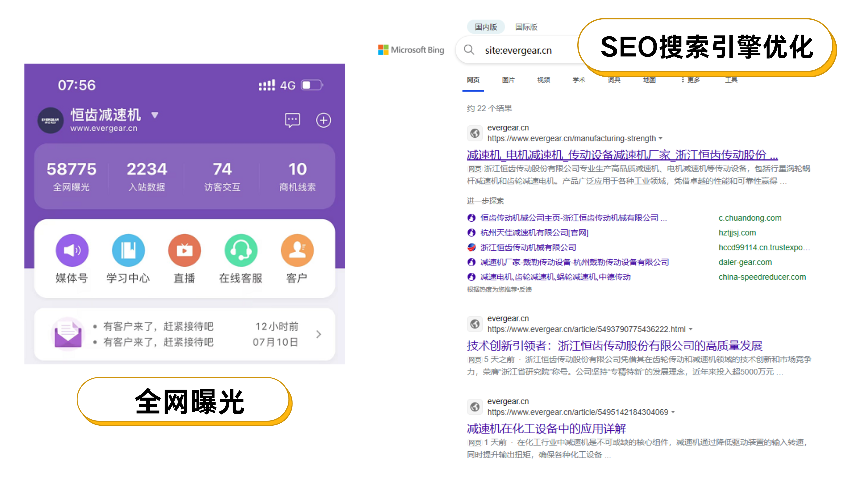Select the 网页 web results tab

point(473,80)
